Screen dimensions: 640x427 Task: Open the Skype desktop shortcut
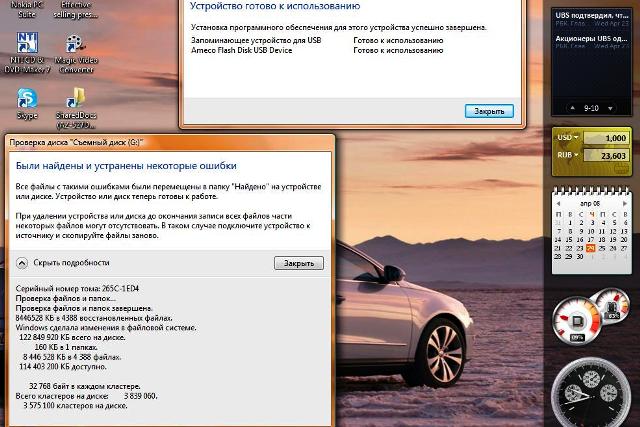[26, 99]
